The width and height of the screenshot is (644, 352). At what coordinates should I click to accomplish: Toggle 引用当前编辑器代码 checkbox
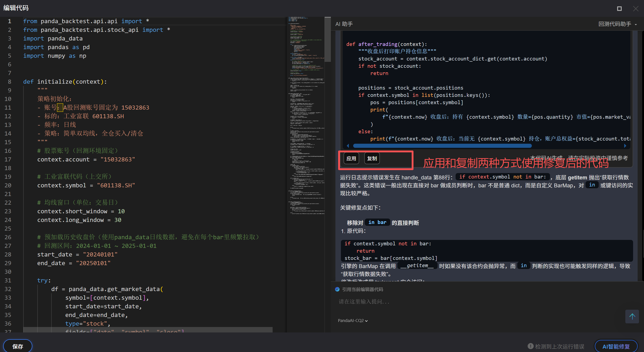(x=337, y=289)
